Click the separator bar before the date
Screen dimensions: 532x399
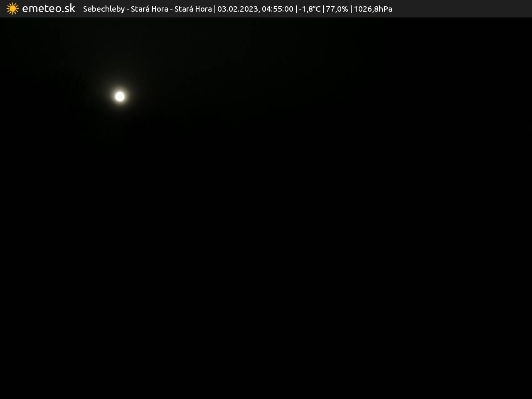[214, 9]
